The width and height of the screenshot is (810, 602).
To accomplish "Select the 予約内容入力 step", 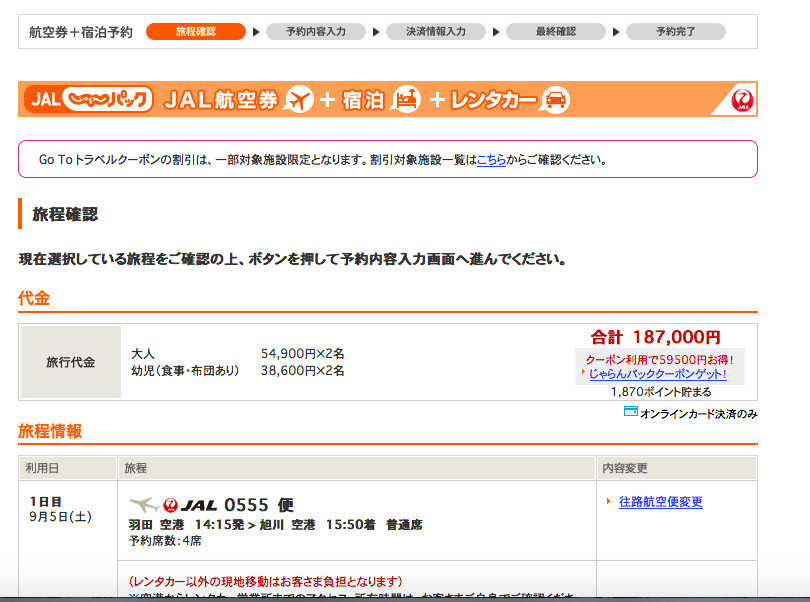I will (x=316, y=32).
